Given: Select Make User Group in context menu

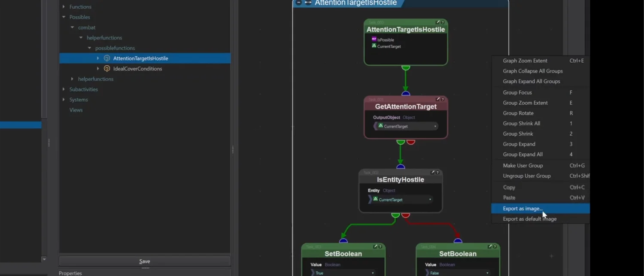Looking at the screenshot, I should point(522,166).
